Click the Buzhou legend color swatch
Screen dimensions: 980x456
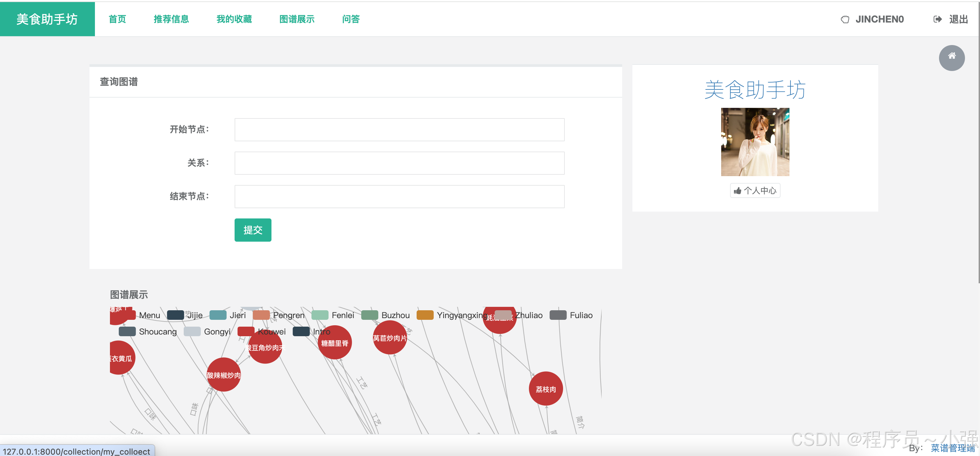click(369, 315)
